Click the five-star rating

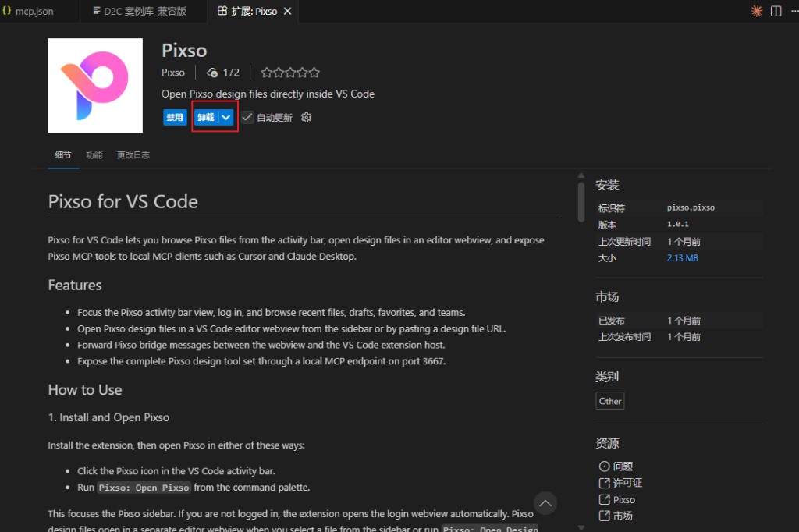tap(290, 73)
